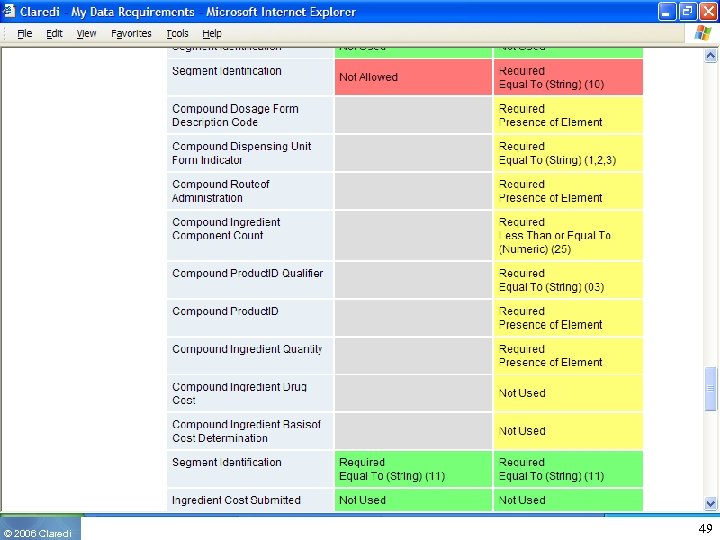Click 'Presence of Element' in Compound ProductID row

(x=550, y=325)
